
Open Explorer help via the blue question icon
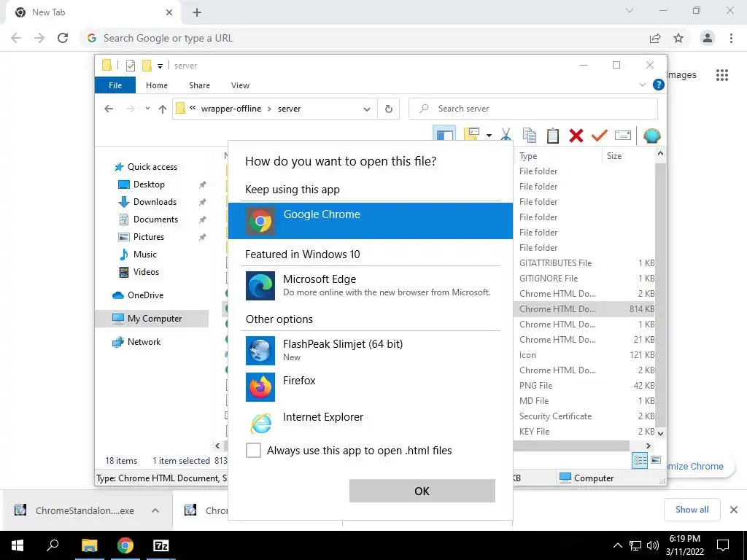(659, 85)
